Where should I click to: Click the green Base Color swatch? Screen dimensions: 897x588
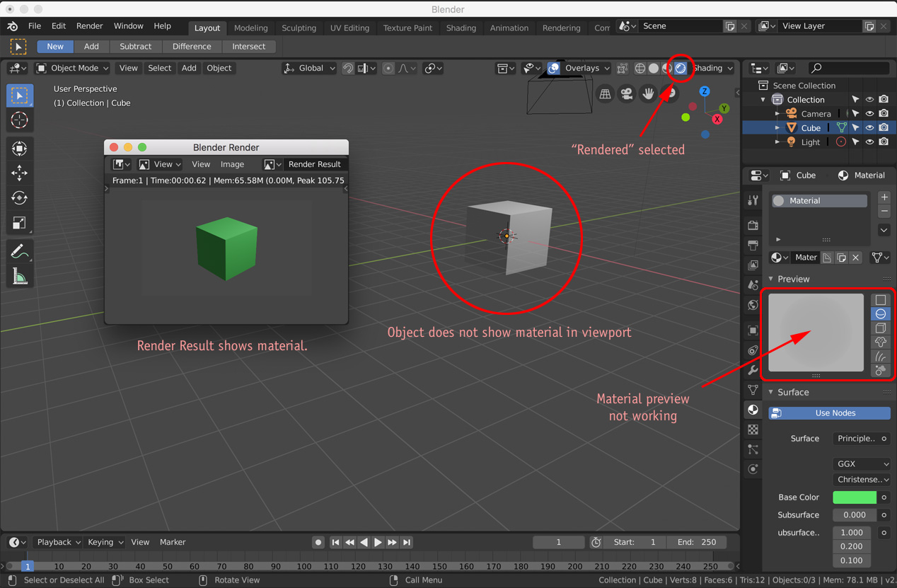855,497
